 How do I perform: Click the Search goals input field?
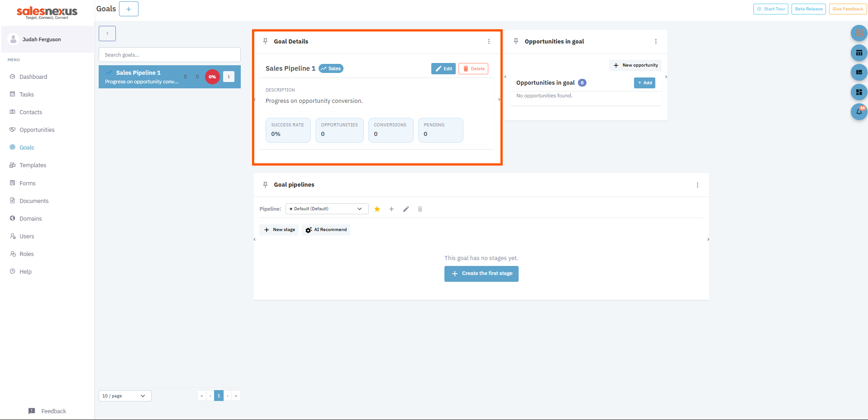click(x=170, y=55)
